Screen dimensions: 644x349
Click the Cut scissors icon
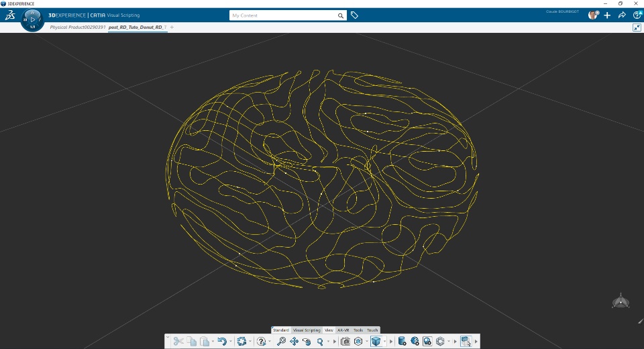pyautogui.click(x=178, y=341)
